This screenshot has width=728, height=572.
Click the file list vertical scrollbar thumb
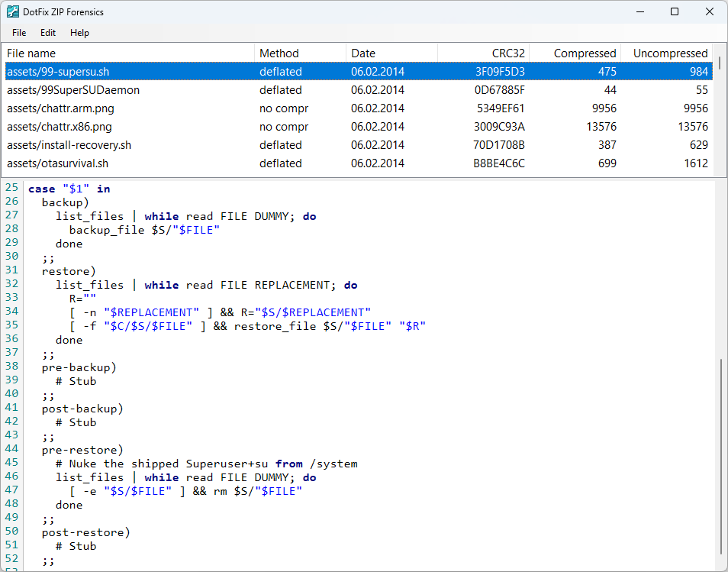(720, 63)
